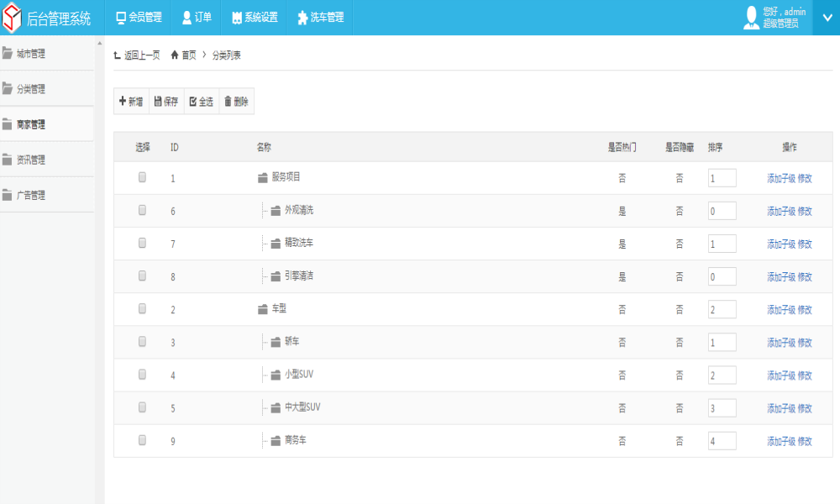Click the 是否热门 column header
Viewport: 840px width, 504px height.
click(622, 147)
